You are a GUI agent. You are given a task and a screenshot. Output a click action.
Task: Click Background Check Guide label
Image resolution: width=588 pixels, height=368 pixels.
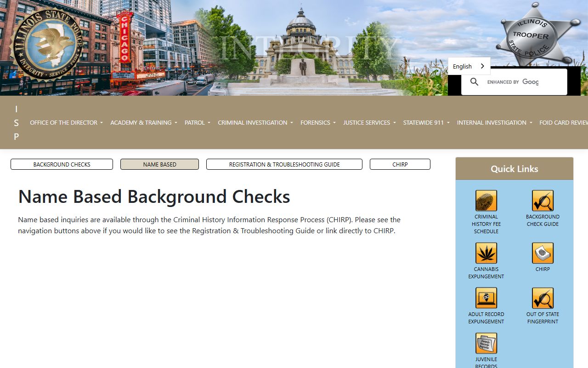(543, 220)
